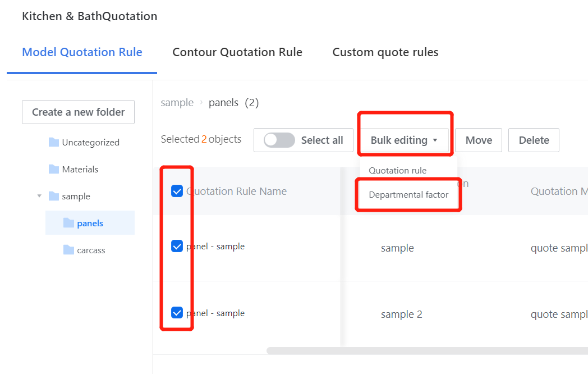Collapse the sample folder tree arrow
Screen dimensions: 588x374
click(39, 196)
